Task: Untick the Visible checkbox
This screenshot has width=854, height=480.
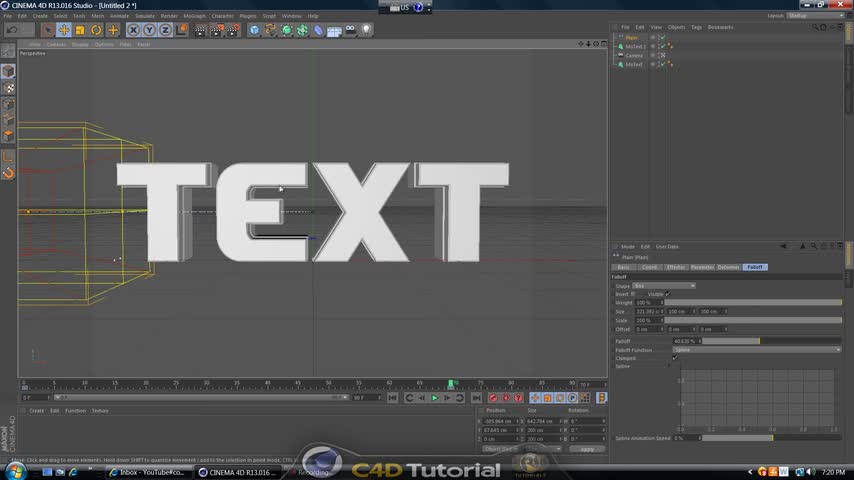Action: [x=668, y=294]
